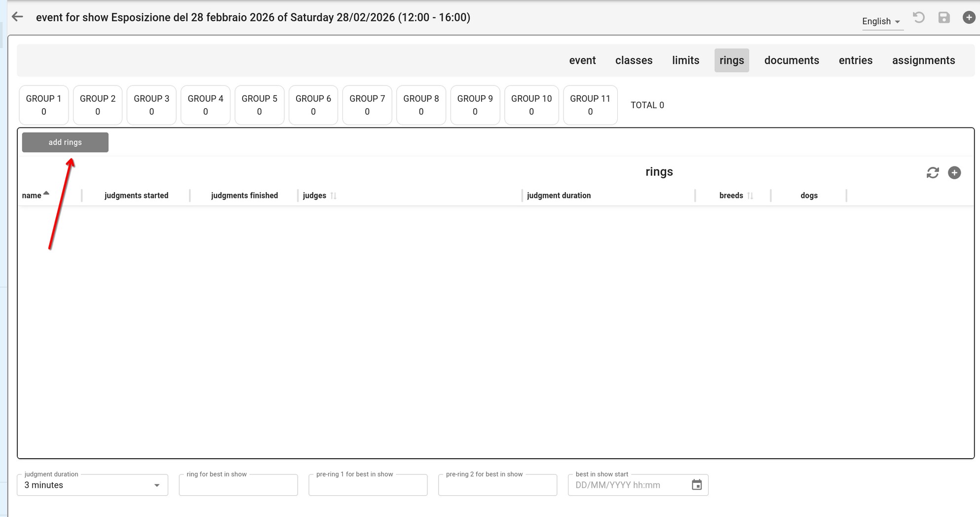Select GROUP 7 card
This screenshot has width=980, height=517.
(367, 105)
